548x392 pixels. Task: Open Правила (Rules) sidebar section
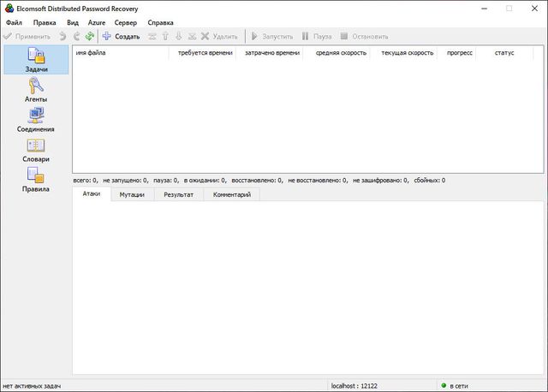36,180
